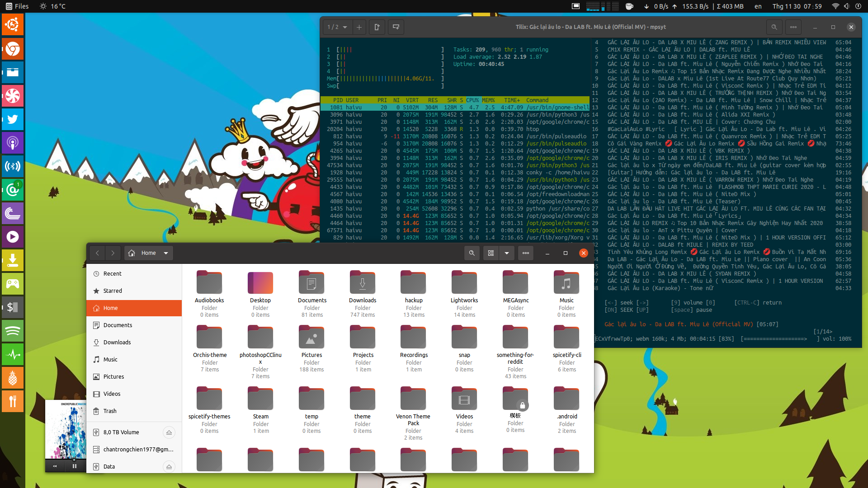Go forward in the Files window
868x488 pixels.
[x=113, y=253]
